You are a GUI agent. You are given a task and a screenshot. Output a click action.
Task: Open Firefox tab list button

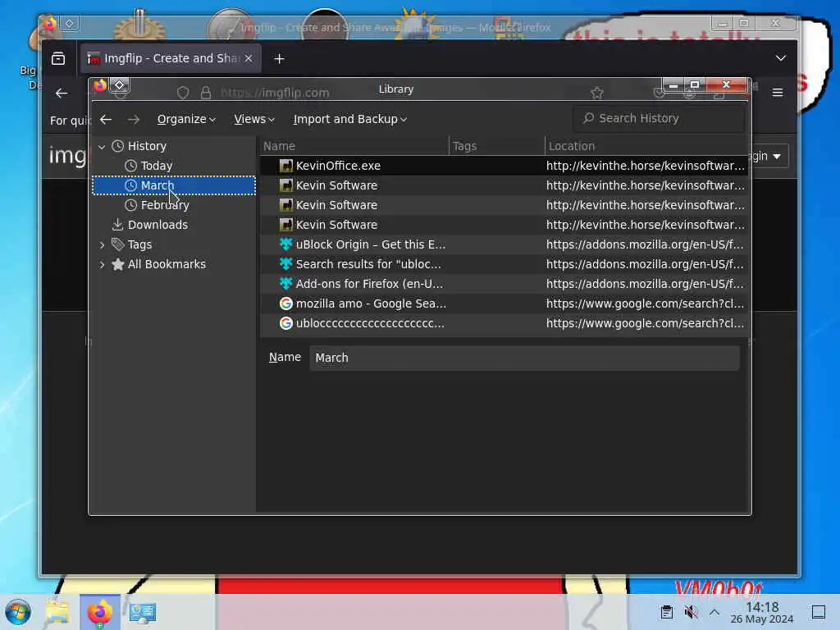58,58
